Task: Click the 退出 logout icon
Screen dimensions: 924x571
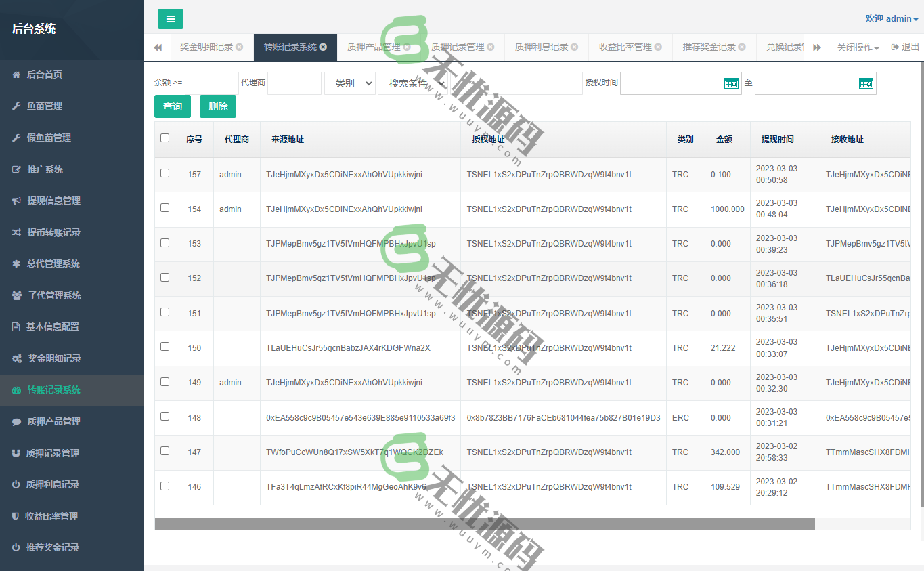Action: [895, 47]
